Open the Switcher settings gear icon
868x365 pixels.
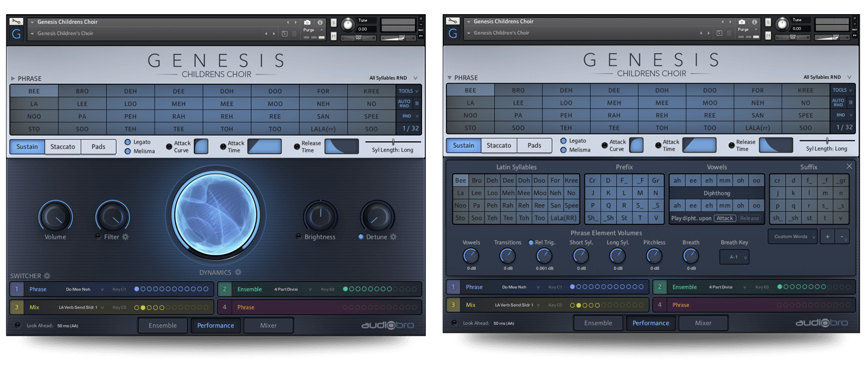pos(47,276)
